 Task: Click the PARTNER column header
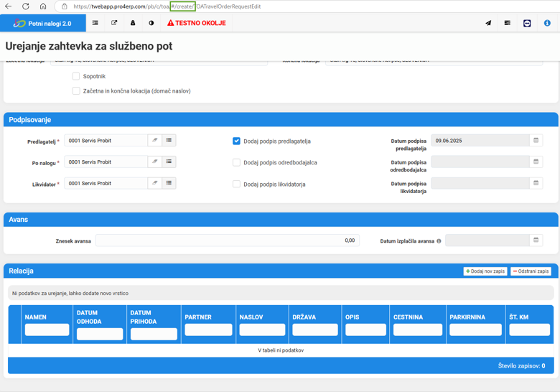coord(198,317)
